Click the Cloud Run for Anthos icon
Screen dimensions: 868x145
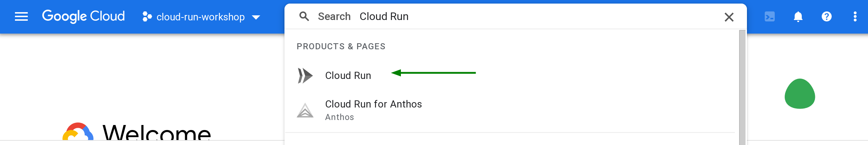pyautogui.click(x=305, y=110)
